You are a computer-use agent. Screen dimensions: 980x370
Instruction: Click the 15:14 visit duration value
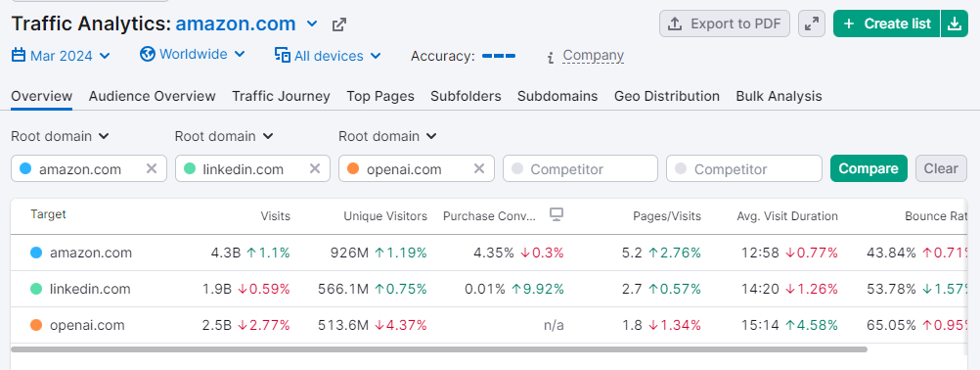[761, 325]
